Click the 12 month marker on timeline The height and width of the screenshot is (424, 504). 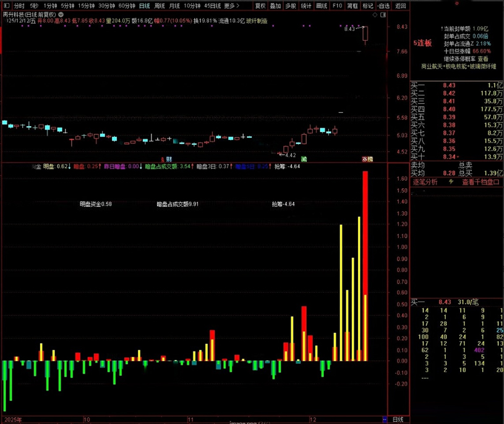(x=313, y=420)
